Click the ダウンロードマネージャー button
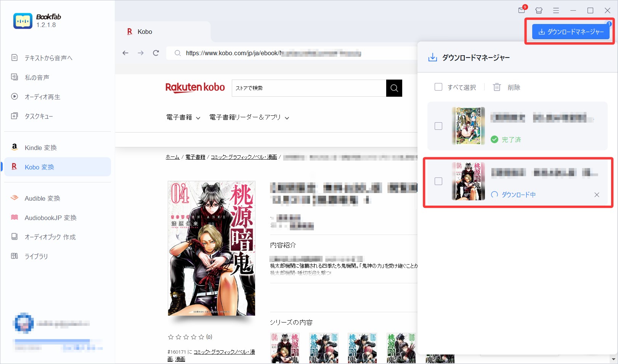 coord(571,32)
